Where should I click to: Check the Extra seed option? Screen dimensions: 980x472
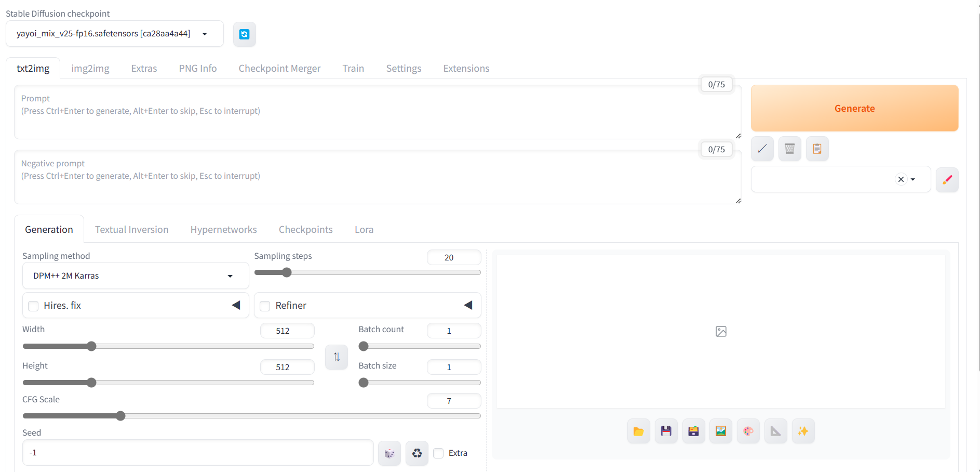438,453
